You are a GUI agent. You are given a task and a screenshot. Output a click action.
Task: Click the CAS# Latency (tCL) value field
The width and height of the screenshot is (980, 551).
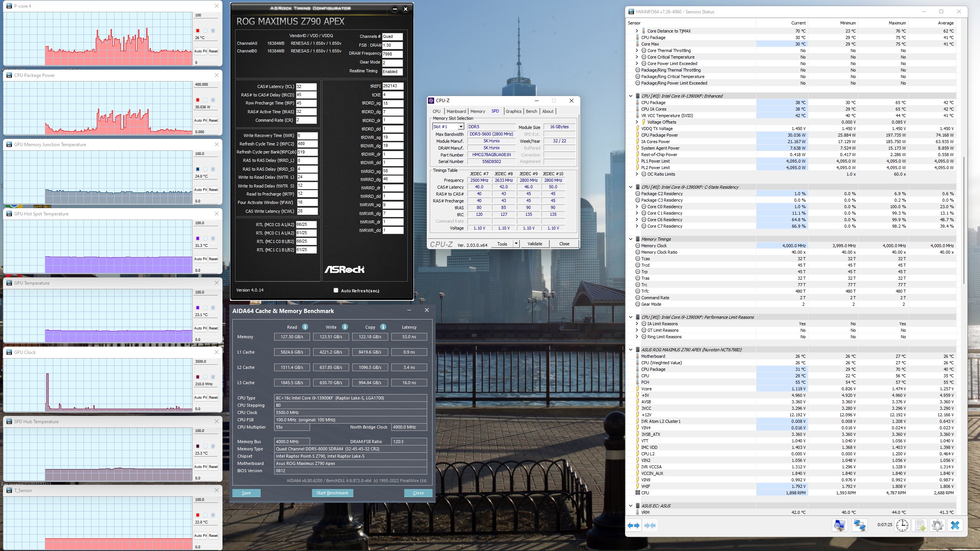(306, 86)
